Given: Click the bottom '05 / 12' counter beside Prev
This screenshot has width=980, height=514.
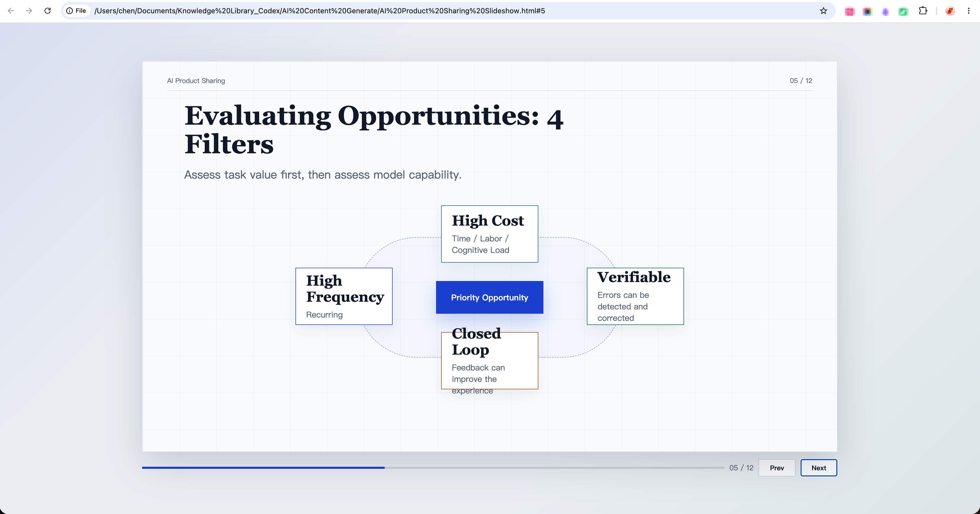Looking at the screenshot, I should coord(741,468).
